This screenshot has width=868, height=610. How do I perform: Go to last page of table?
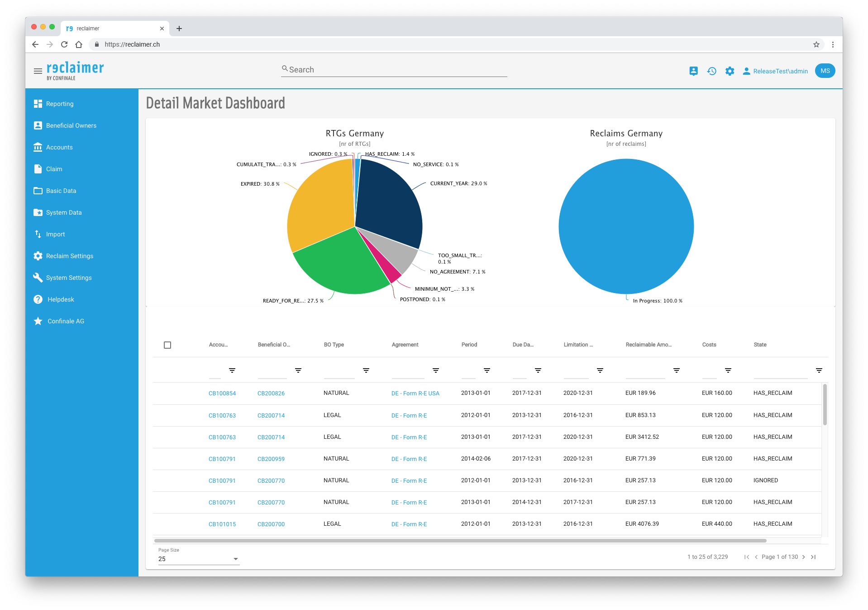click(x=813, y=557)
